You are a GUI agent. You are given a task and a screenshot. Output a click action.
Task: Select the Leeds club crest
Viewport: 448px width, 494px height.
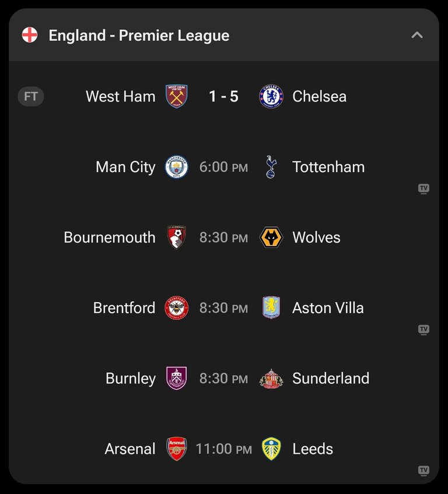(x=271, y=449)
